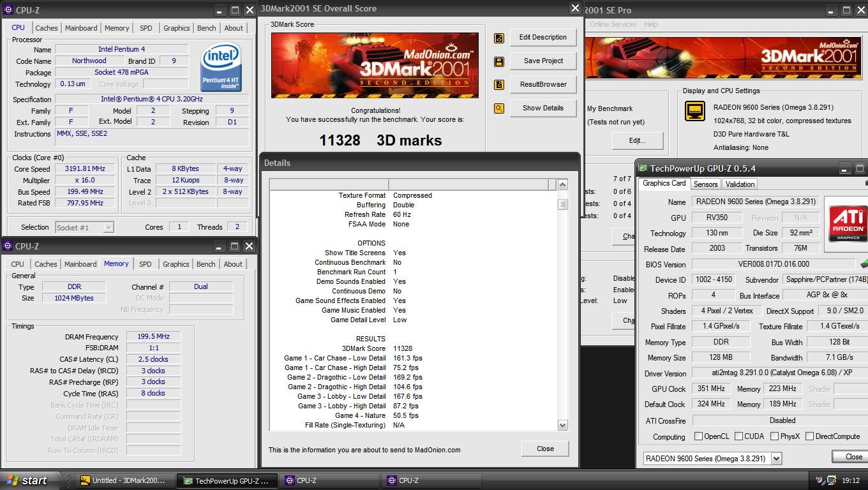The height and width of the screenshot is (490, 868).
Task: Click the Edit... button under My Benchmark
Action: (637, 140)
